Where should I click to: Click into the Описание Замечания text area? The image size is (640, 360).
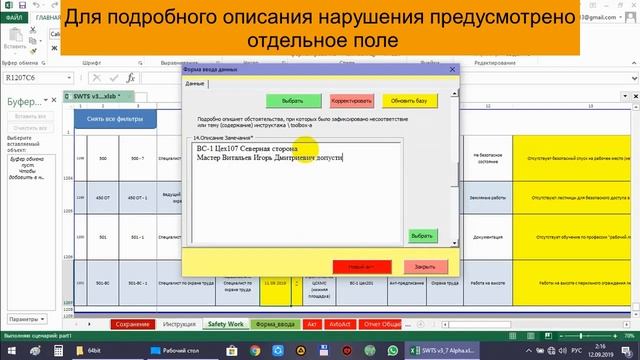297,193
